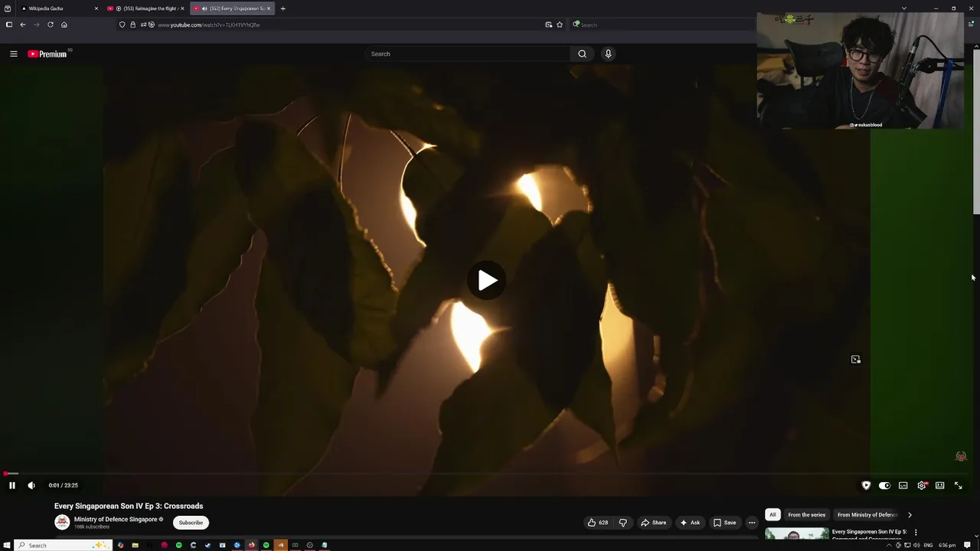Screen dimensions: 980x551
Task: Click the YouTube search magnifier button
Action: [x=582, y=54]
